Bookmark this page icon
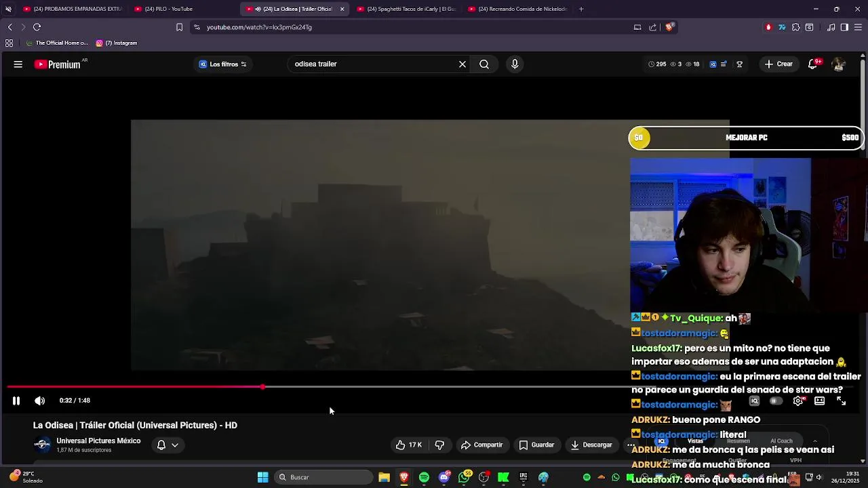This screenshot has width=868, height=488. [x=179, y=27]
